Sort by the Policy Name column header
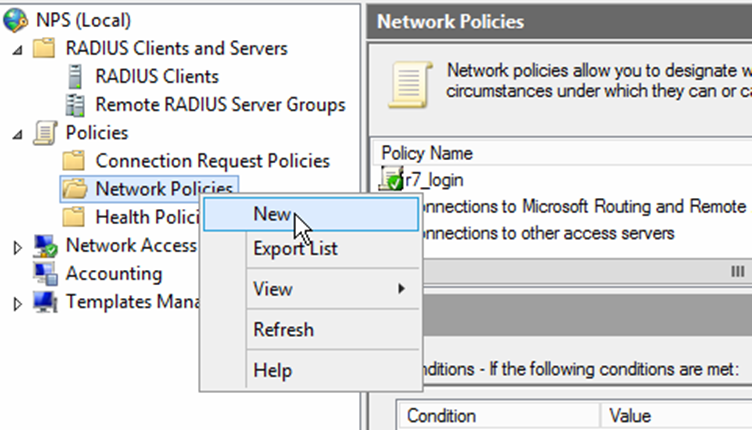752x430 pixels. [x=427, y=153]
